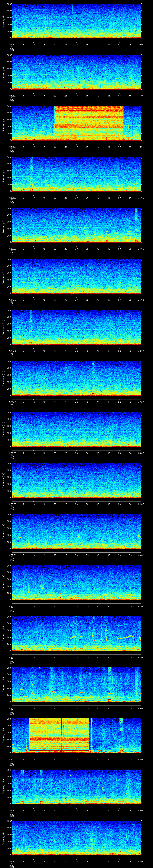Click the "44:00" end time label
This screenshot has height=868, width=153.
(x=141, y=760)
